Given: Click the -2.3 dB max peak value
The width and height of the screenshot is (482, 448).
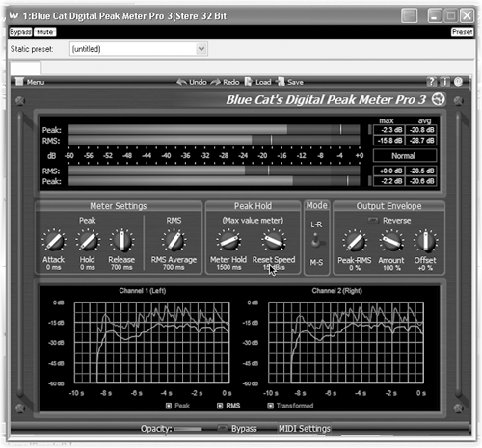Looking at the screenshot, I should 389,130.
